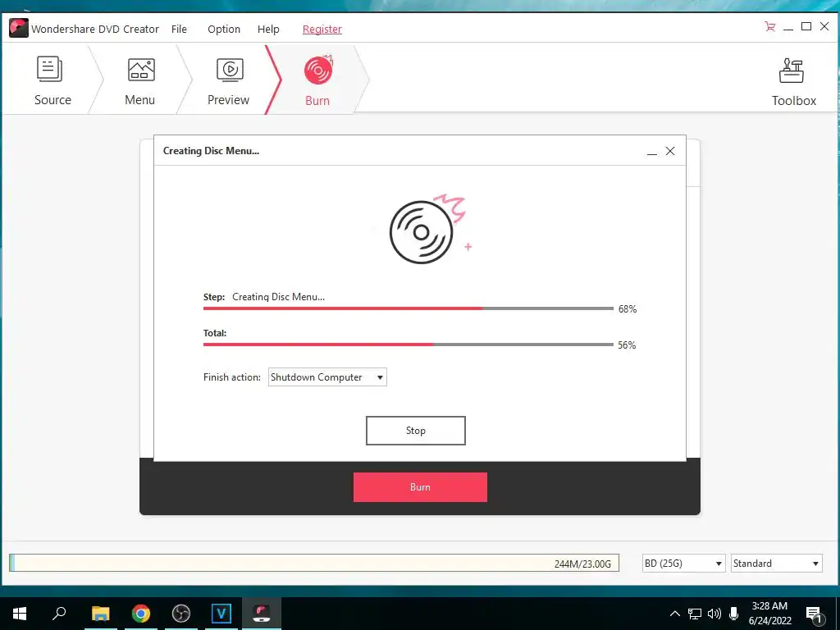Close the Creating Disc Menu dialog
The height and width of the screenshot is (630, 840).
coord(670,151)
